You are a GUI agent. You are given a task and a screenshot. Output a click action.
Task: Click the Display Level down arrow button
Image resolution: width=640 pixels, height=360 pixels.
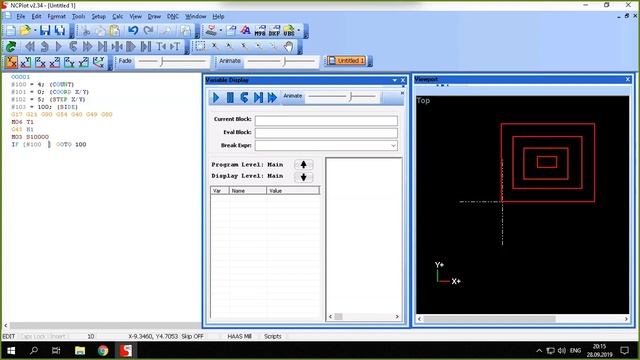[303, 177]
